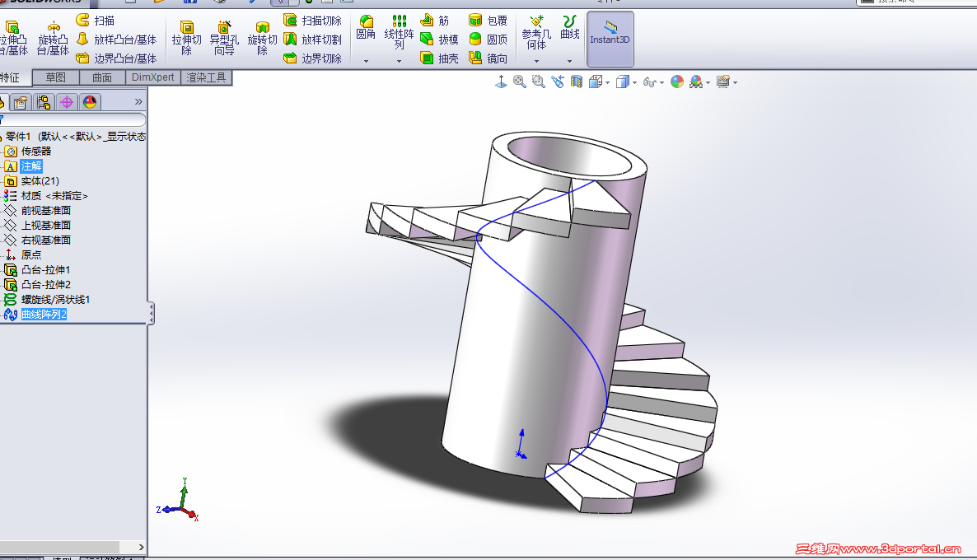Expand the 曲线 curves dropdown arrow
Image resolution: width=977 pixels, height=560 pixels.
point(569,61)
